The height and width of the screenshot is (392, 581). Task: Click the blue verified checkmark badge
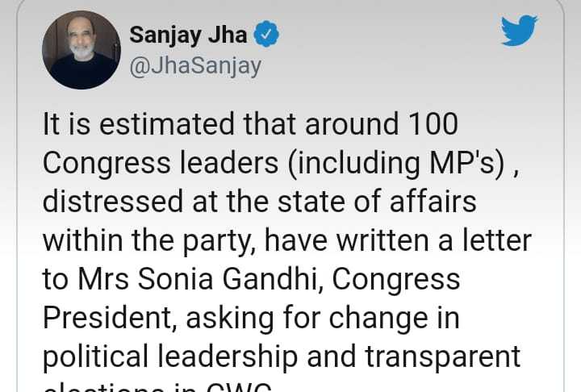(266, 34)
